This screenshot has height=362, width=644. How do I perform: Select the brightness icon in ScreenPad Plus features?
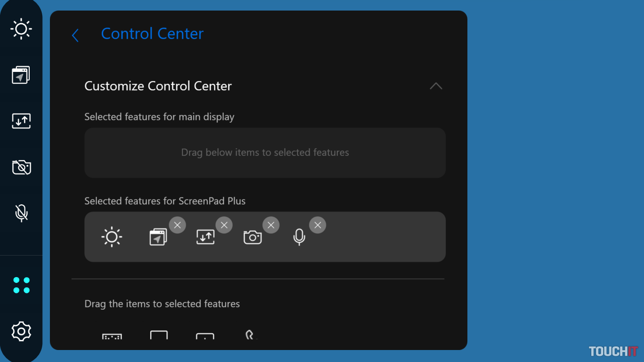click(112, 237)
